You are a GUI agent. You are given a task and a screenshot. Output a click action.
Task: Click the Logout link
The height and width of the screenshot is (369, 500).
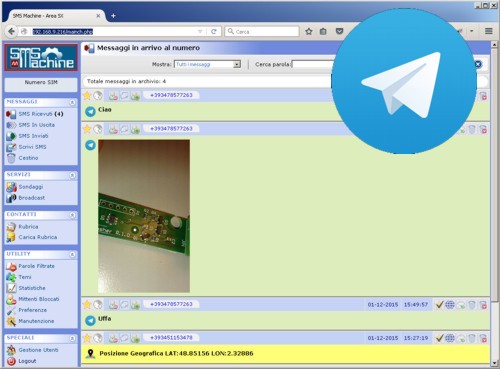point(27,361)
